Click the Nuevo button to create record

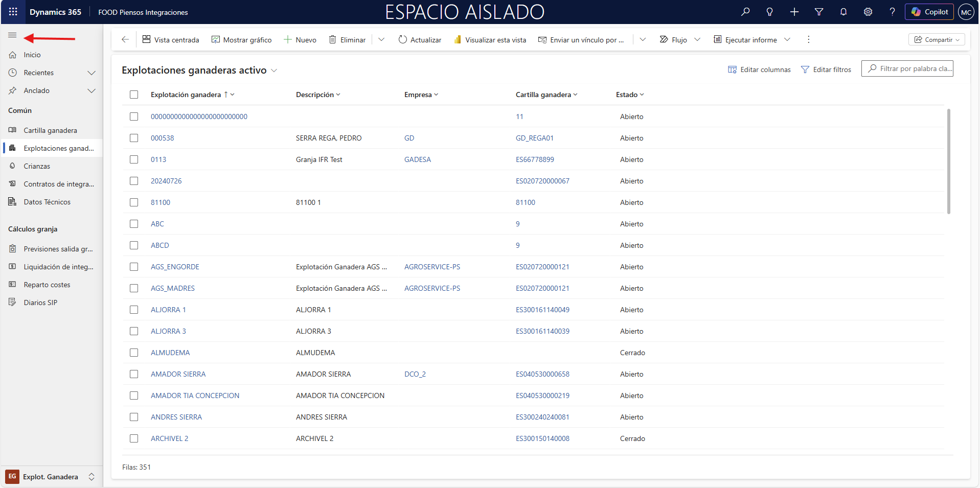pyautogui.click(x=301, y=39)
